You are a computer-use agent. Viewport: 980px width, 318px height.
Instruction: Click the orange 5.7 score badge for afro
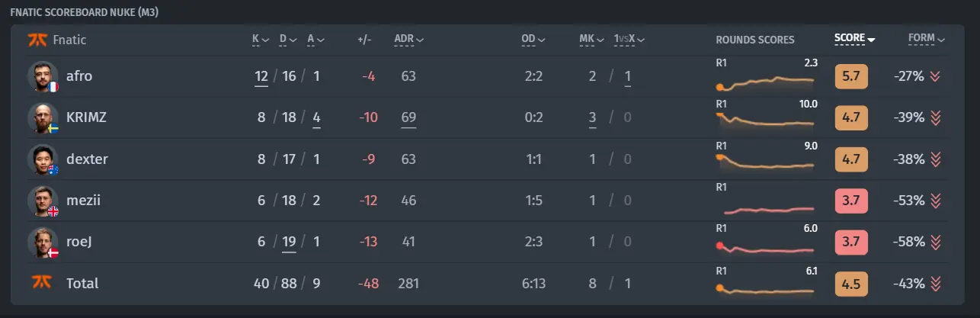(x=851, y=76)
